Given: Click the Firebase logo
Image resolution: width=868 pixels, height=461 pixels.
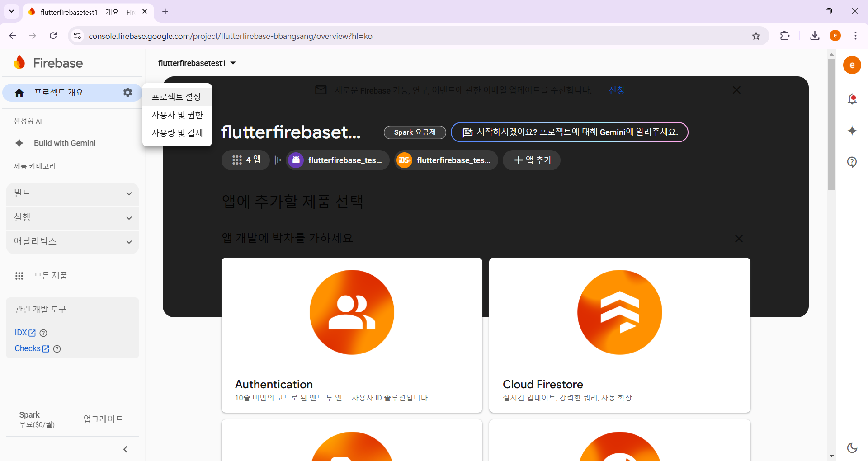Looking at the screenshot, I should point(48,63).
